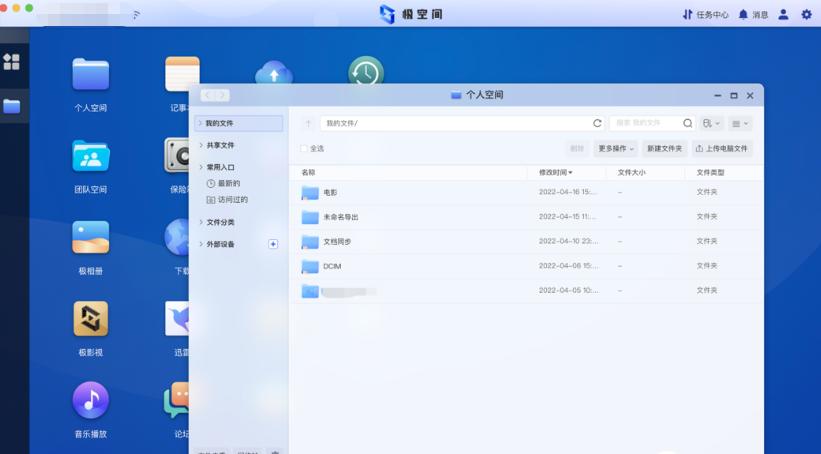
Task: Add external device with plus icon
Action: point(273,244)
